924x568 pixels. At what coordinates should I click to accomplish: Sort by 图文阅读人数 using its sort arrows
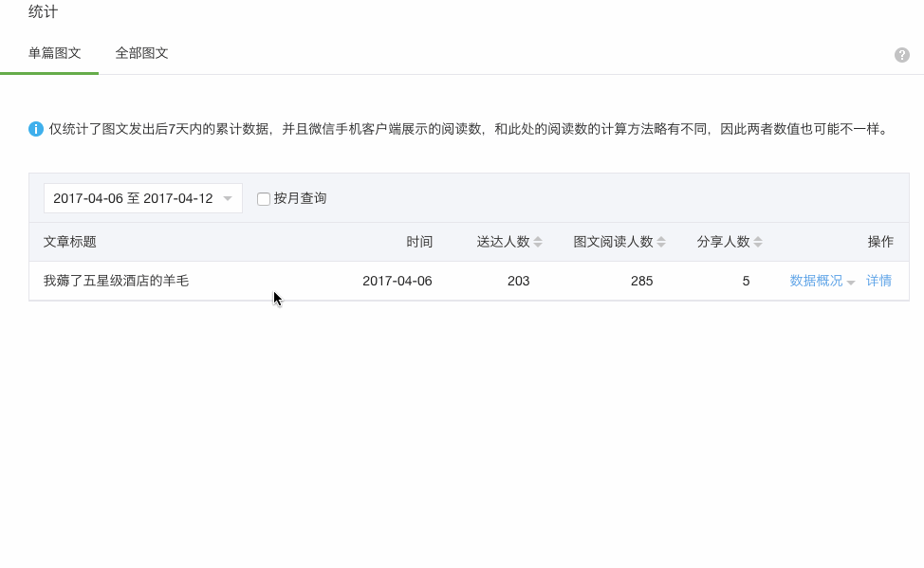point(661,242)
